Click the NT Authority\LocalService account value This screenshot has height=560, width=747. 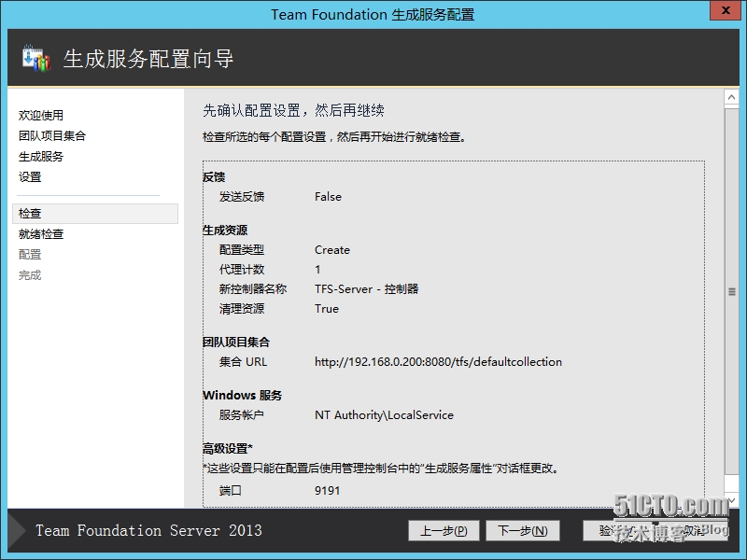(x=384, y=415)
